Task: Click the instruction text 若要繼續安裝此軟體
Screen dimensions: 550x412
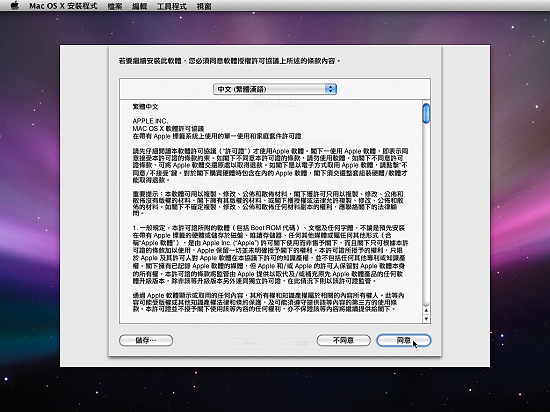Action: (229, 61)
